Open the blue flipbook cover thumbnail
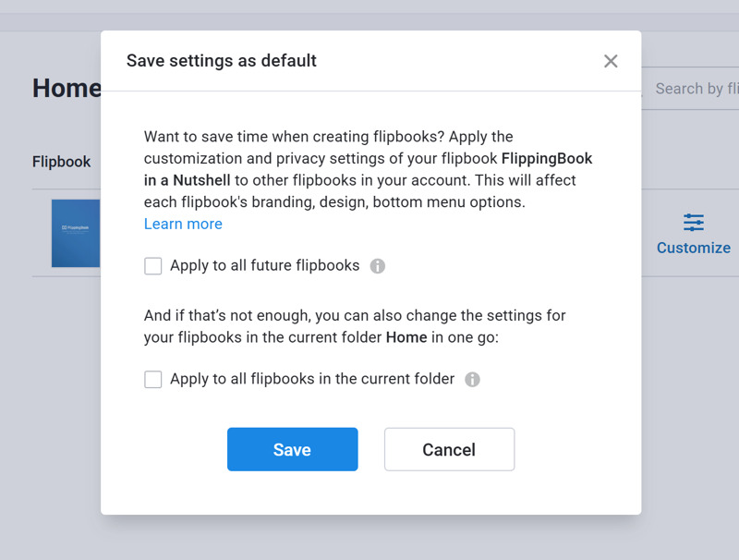The image size is (739, 560). (x=76, y=233)
